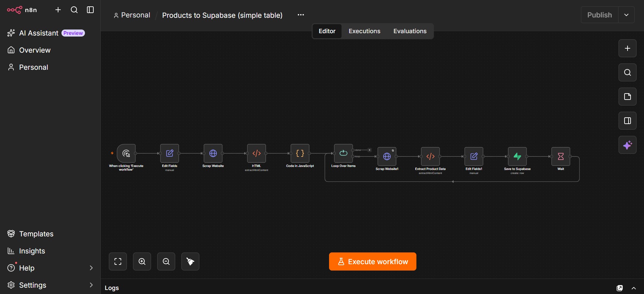Select the Scrap Website1 node
This screenshot has height=294, width=644.
coord(387,156)
